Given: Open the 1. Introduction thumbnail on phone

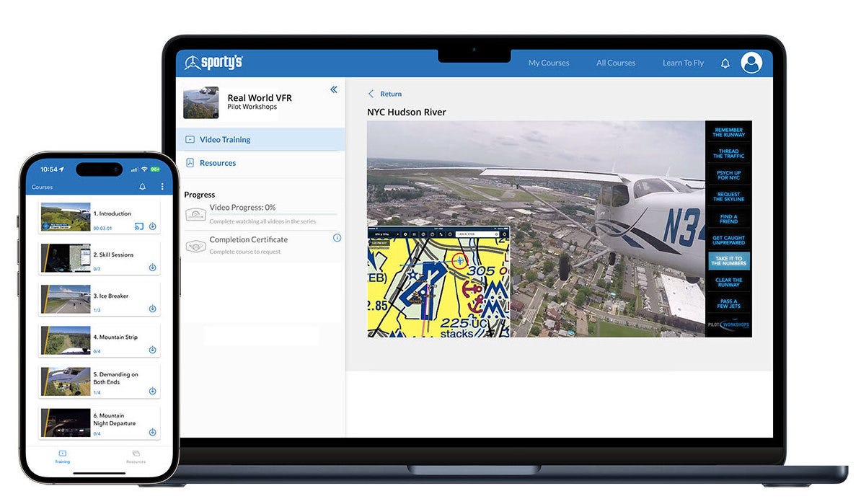Looking at the screenshot, I should point(66,217).
